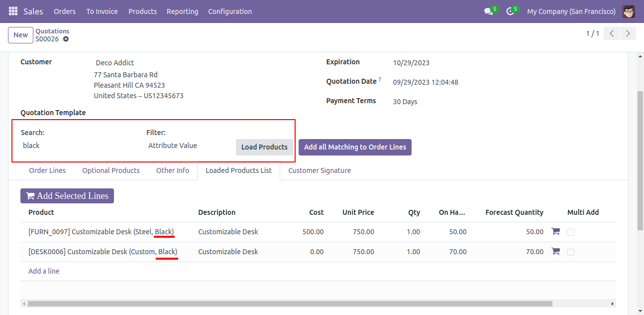Viewport: 644px width, 315px height.
Task: Sort by the Product column header
Action: tap(41, 212)
